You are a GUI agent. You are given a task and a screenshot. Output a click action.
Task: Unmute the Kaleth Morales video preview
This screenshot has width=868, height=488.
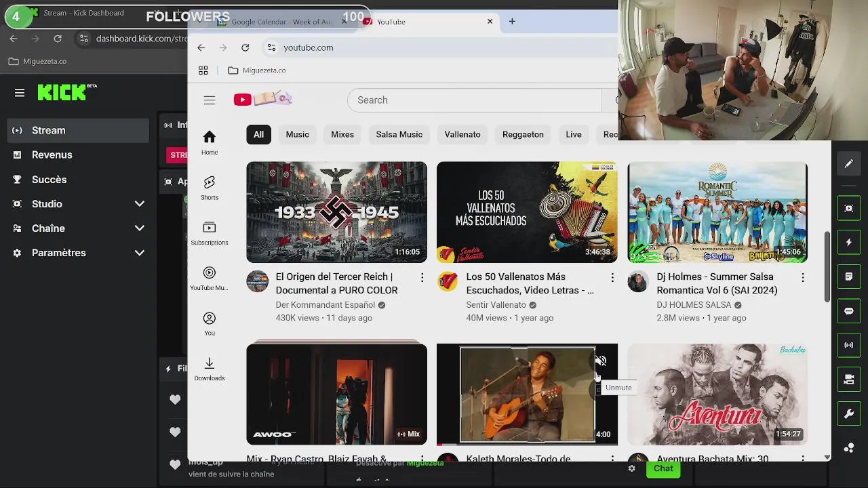click(x=601, y=361)
